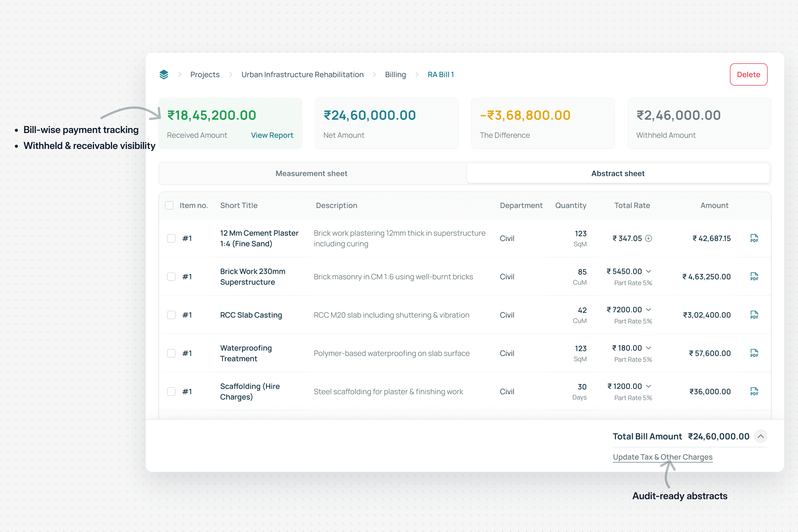Viewport: 798px width, 532px height.
Task: Click plus icon beside ₹ 347.05 rate
Action: click(649, 238)
